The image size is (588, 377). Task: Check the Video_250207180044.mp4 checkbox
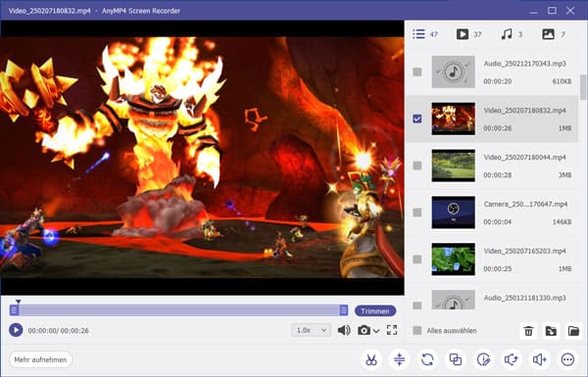[417, 165]
